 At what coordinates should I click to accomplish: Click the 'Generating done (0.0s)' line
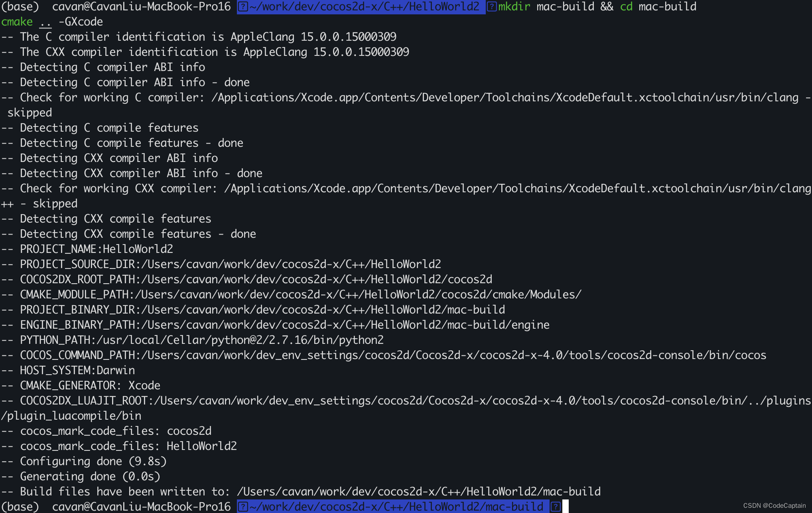[x=81, y=477]
